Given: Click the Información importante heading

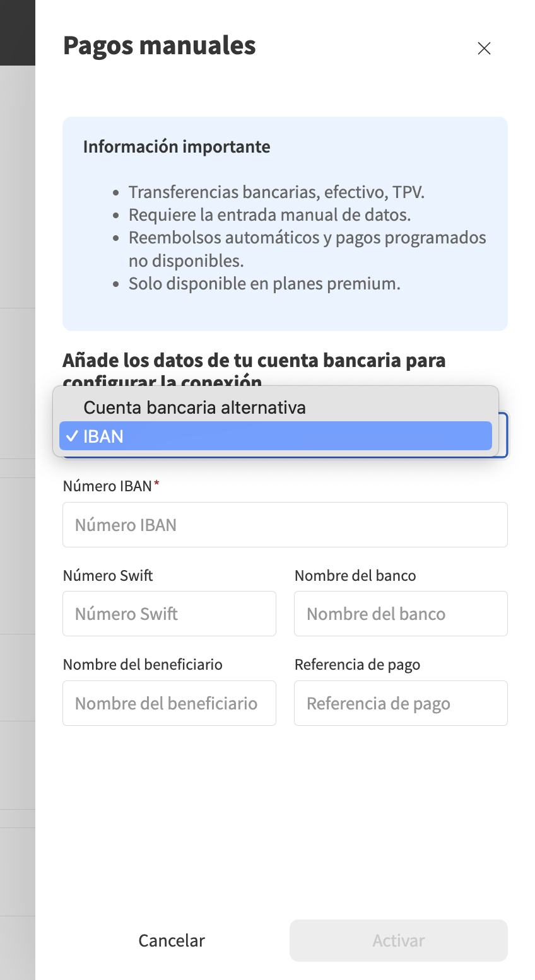Looking at the screenshot, I should 176,146.
